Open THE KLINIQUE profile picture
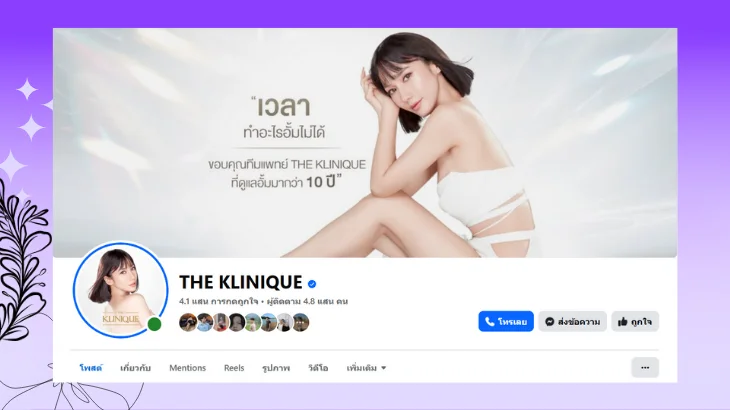 click(x=121, y=289)
